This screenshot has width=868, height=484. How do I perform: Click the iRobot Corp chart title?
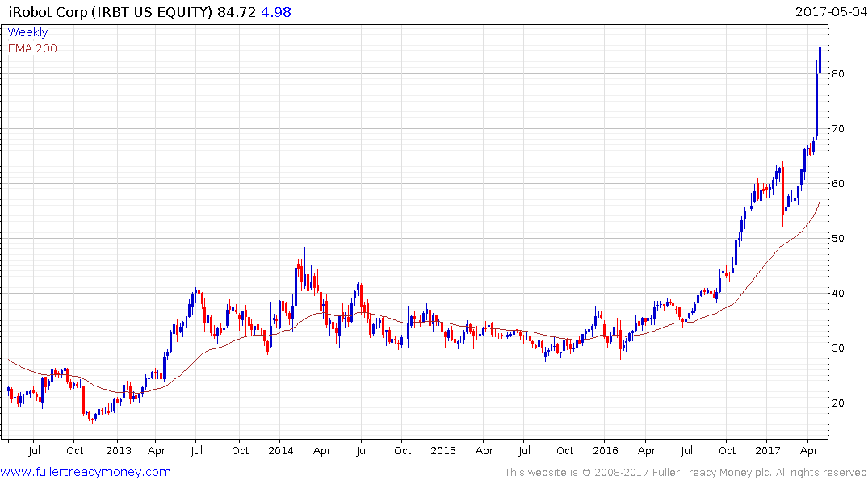tap(110, 12)
